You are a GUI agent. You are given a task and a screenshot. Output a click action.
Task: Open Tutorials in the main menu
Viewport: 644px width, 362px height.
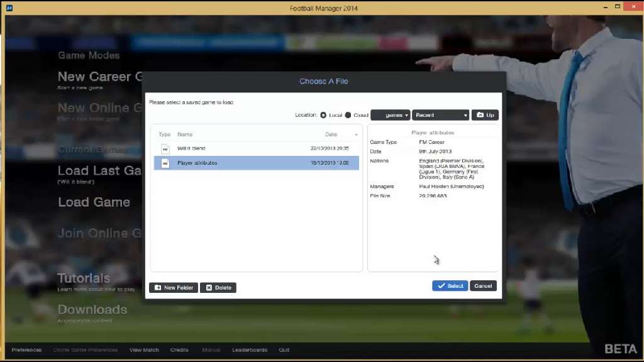(84, 278)
